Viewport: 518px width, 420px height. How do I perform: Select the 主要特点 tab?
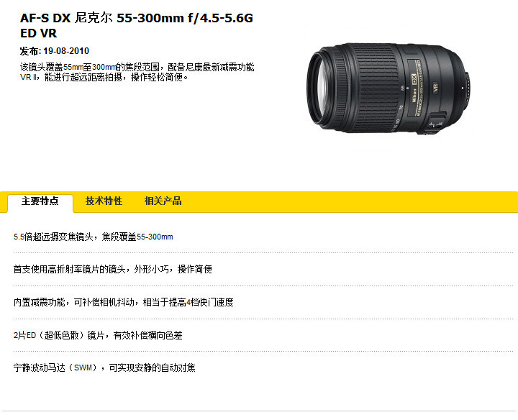40,201
